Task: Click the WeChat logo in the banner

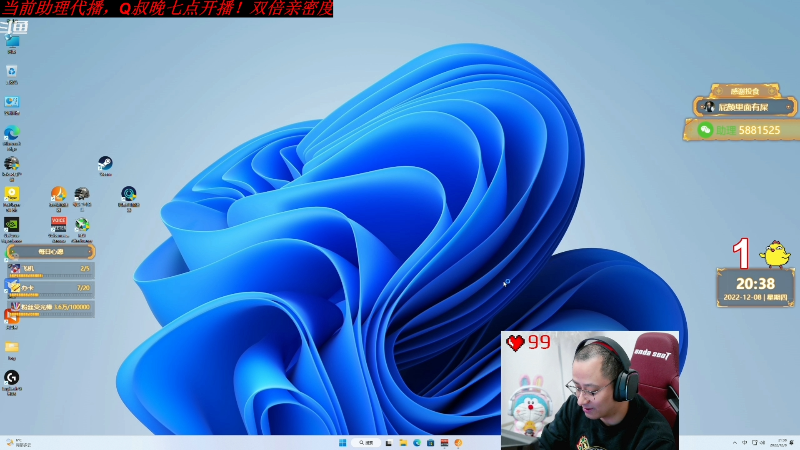Action: [x=705, y=130]
